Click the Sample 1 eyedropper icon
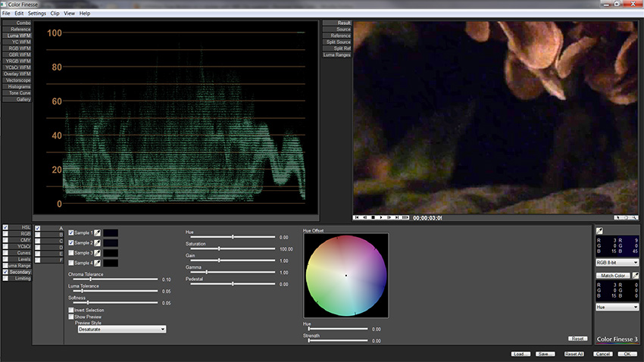The width and height of the screenshot is (644, 362). point(97,232)
